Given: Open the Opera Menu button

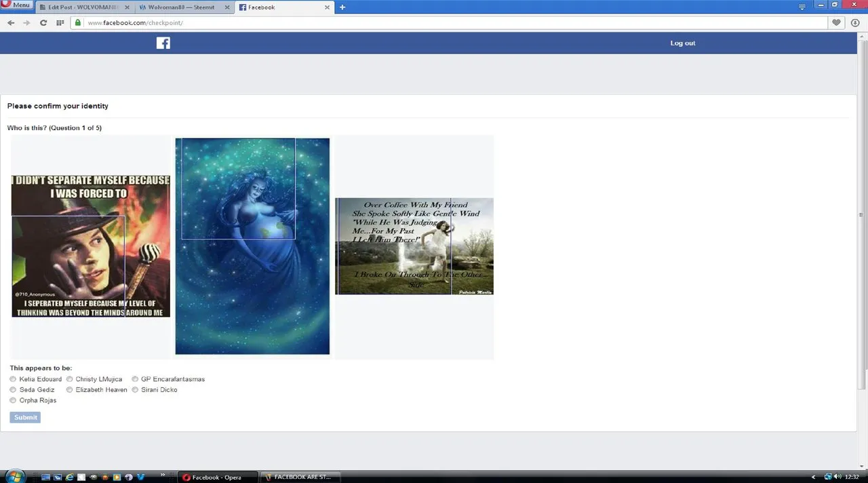Looking at the screenshot, I should click(x=16, y=5).
